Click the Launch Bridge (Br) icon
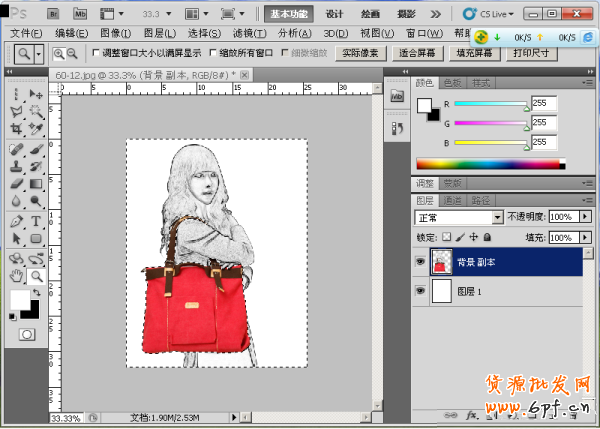The image size is (600, 429). (x=52, y=14)
